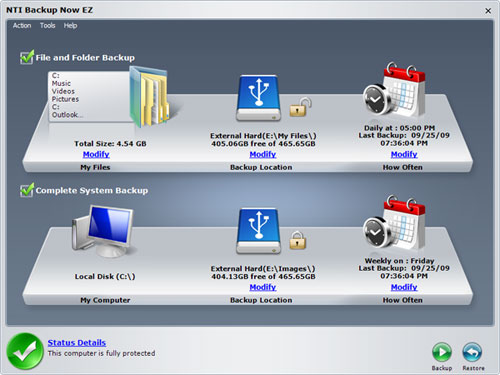This screenshot has width=500, height=375.
Task: Click the large green checkmark status icon
Action: pyautogui.click(x=25, y=351)
